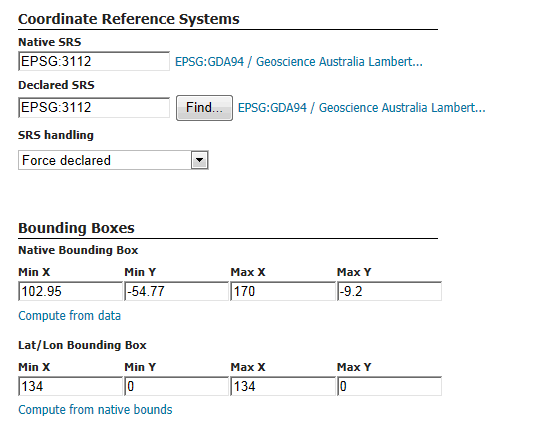The width and height of the screenshot is (552, 438).
Task: Click the Compute from native bounds link
Action: [x=95, y=410]
